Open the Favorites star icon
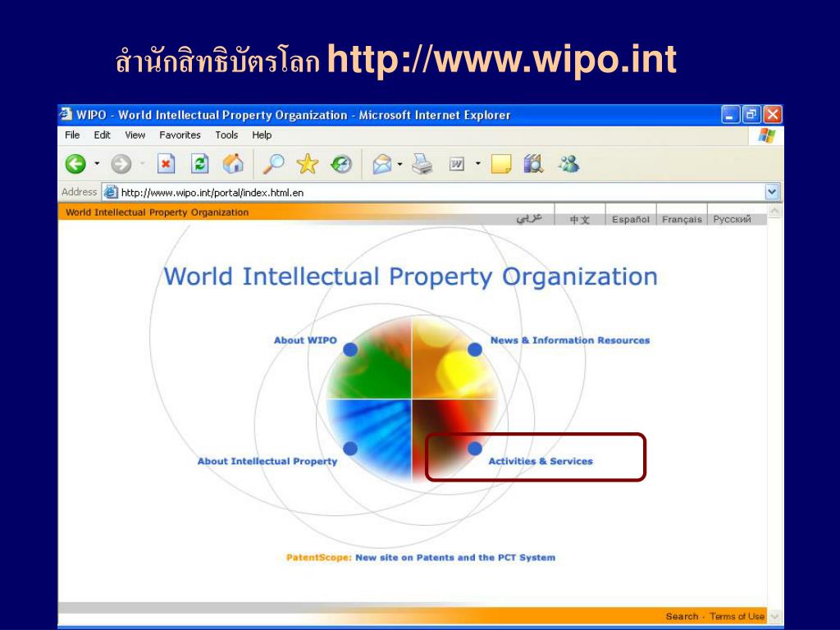Image resolution: width=840 pixels, height=630 pixels. tap(308, 164)
